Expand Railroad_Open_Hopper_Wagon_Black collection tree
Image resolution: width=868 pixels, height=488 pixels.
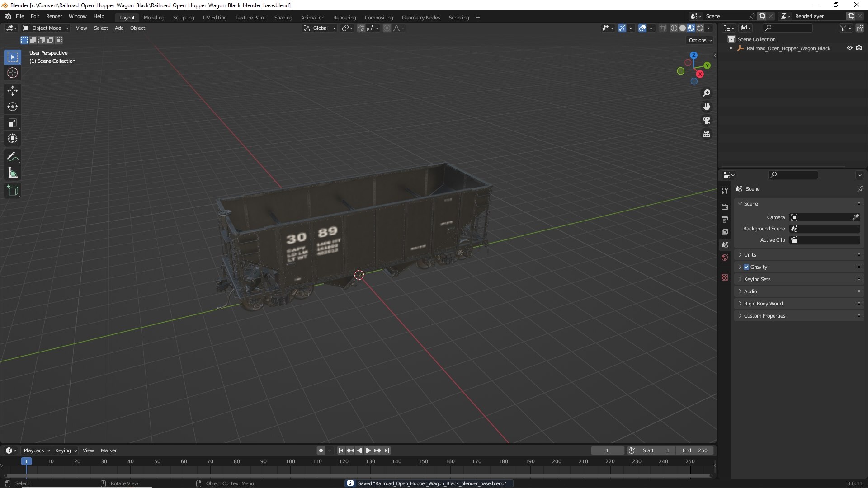731,48
